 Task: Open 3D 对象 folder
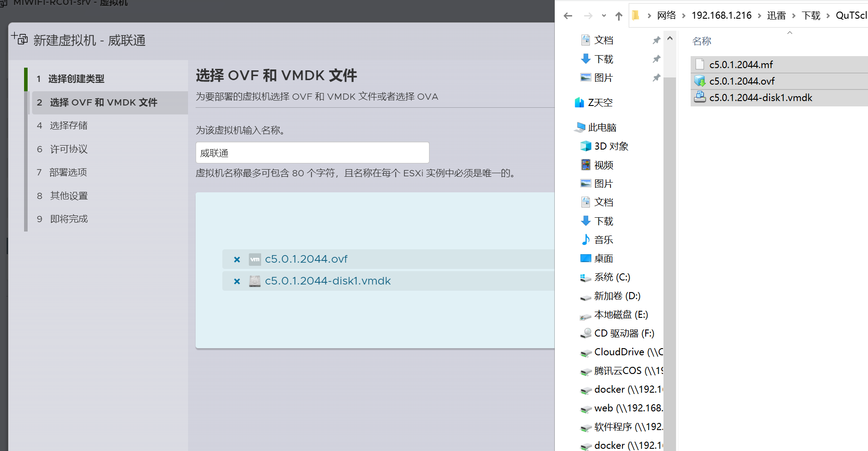click(611, 146)
